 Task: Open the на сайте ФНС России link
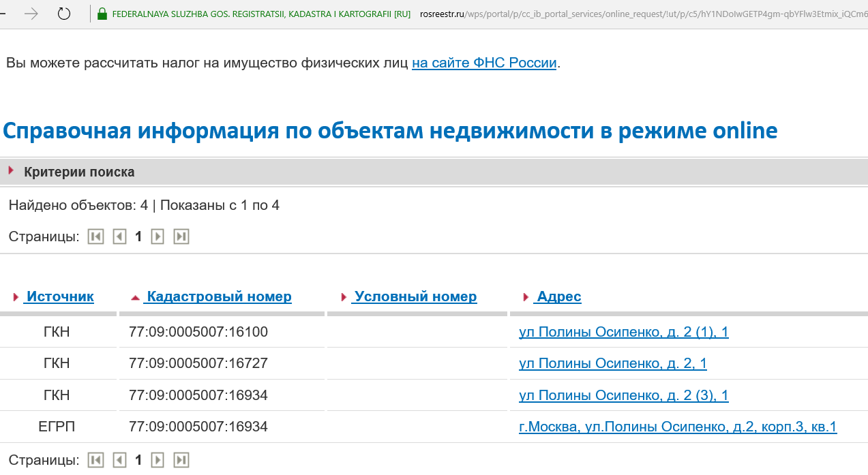coord(484,63)
